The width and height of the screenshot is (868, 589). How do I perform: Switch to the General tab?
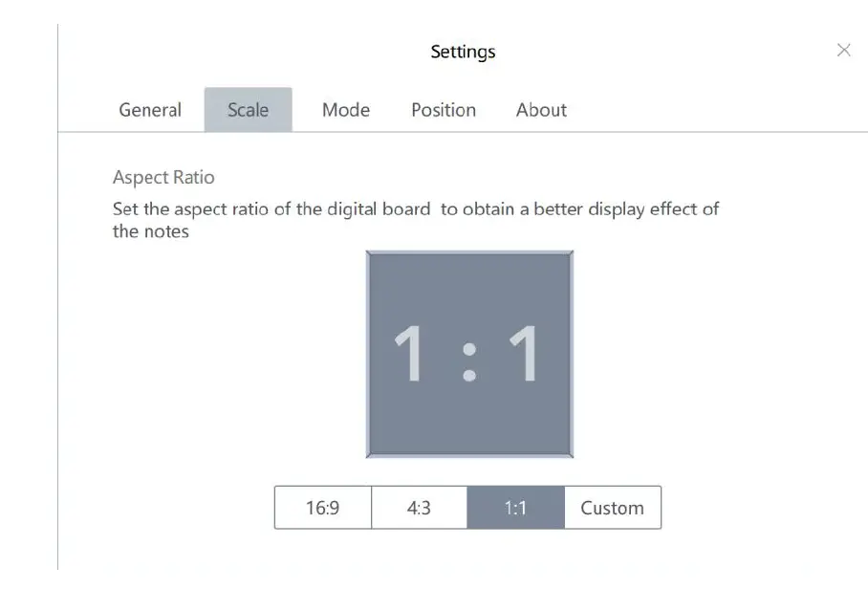[x=150, y=110]
